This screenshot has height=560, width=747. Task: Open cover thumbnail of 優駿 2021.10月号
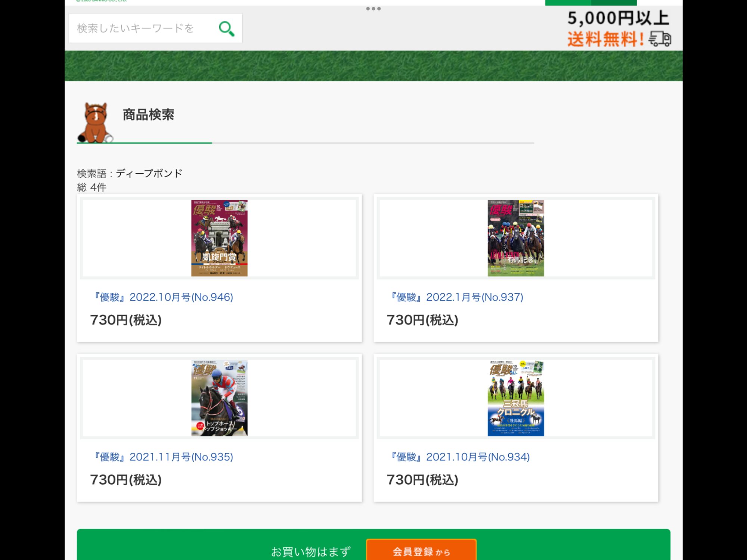[515, 398]
